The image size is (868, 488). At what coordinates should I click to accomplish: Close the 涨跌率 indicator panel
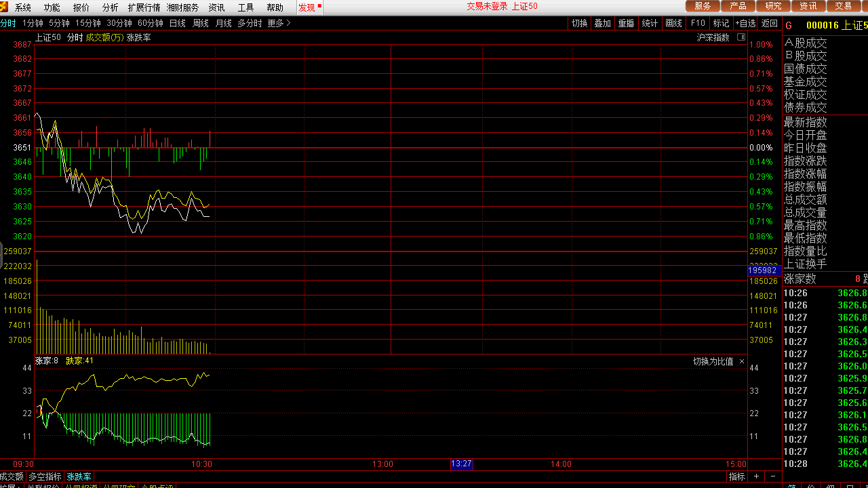(742, 361)
